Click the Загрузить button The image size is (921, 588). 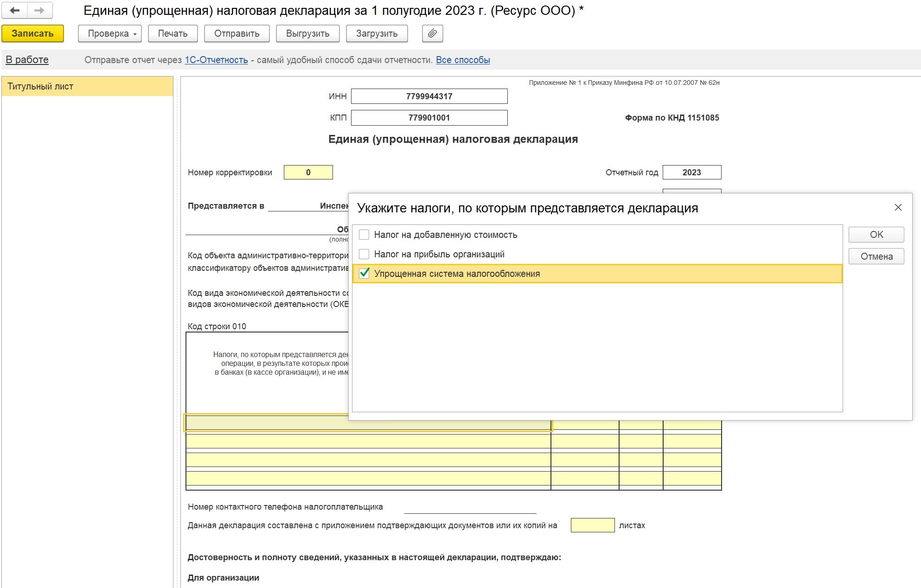pos(377,33)
